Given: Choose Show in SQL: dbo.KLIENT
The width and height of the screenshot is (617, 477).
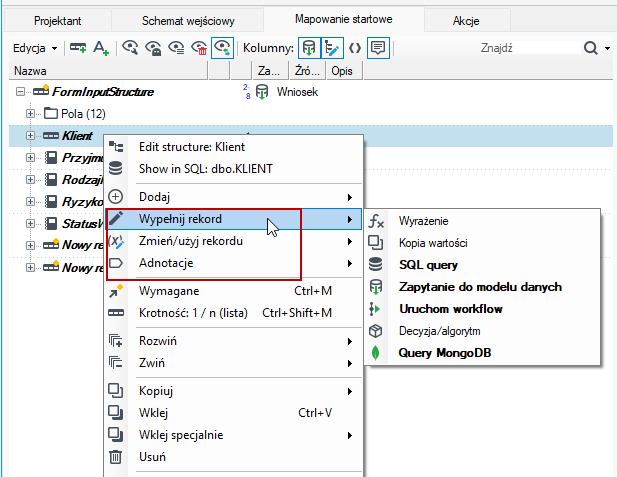Looking at the screenshot, I should coord(234,169).
